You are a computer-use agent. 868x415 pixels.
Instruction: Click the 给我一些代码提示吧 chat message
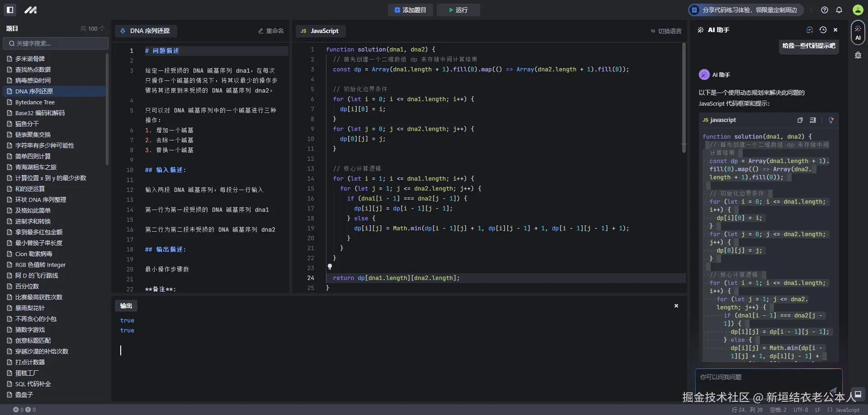click(x=809, y=46)
